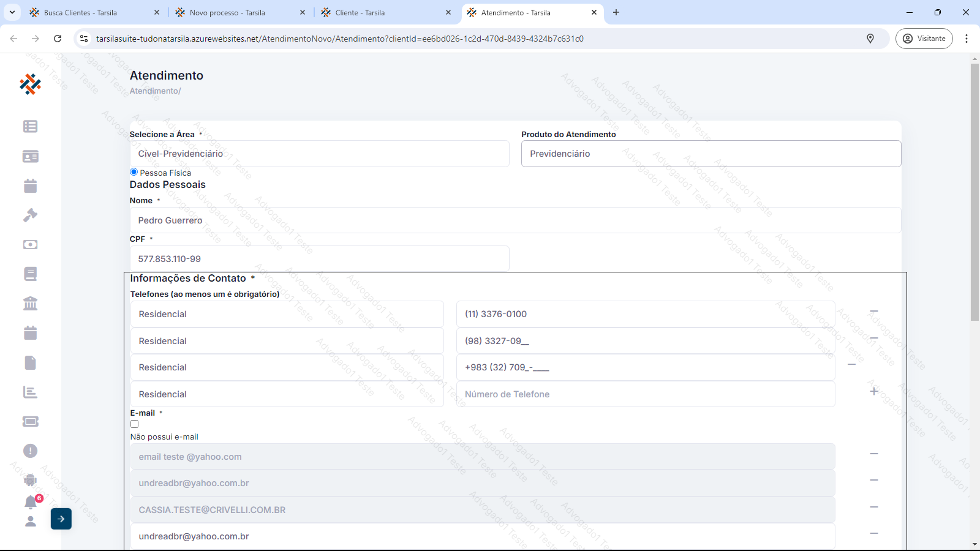
Task: Click the ticket icon in sidebar
Action: [30, 421]
